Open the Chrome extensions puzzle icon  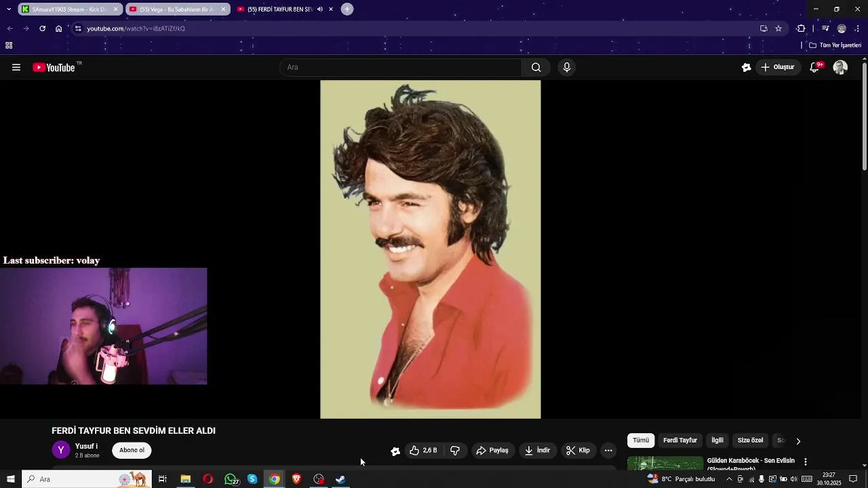tap(801, 28)
